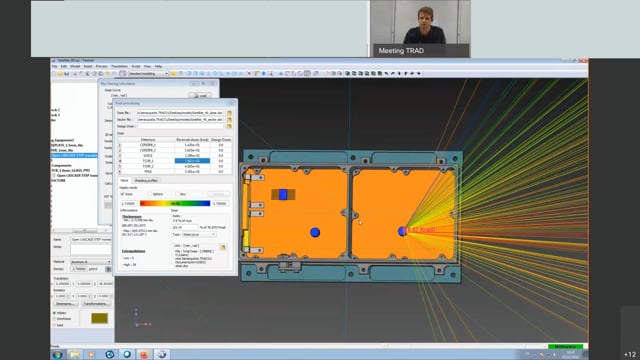Open the Model menu
This screenshot has height=360, width=640.
75,66
